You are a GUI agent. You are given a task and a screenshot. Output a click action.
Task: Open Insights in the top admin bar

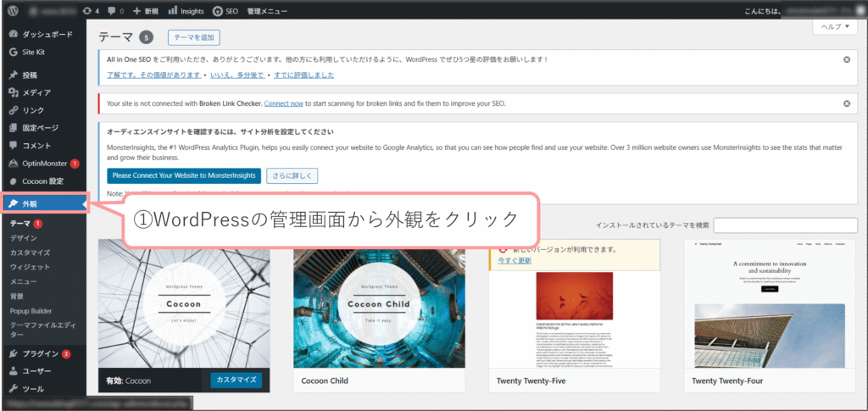(185, 11)
